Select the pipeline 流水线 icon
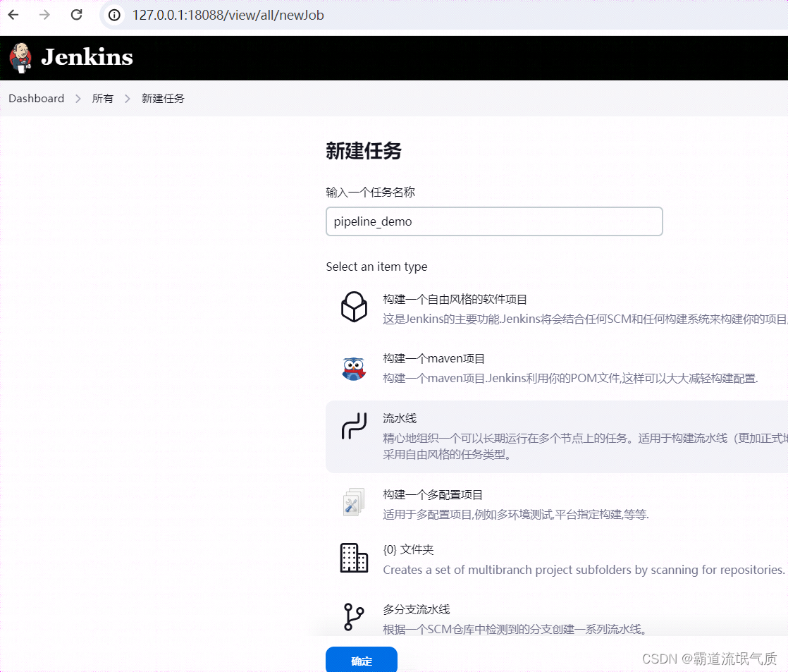This screenshot has height=672, width=788. (354, 426)
